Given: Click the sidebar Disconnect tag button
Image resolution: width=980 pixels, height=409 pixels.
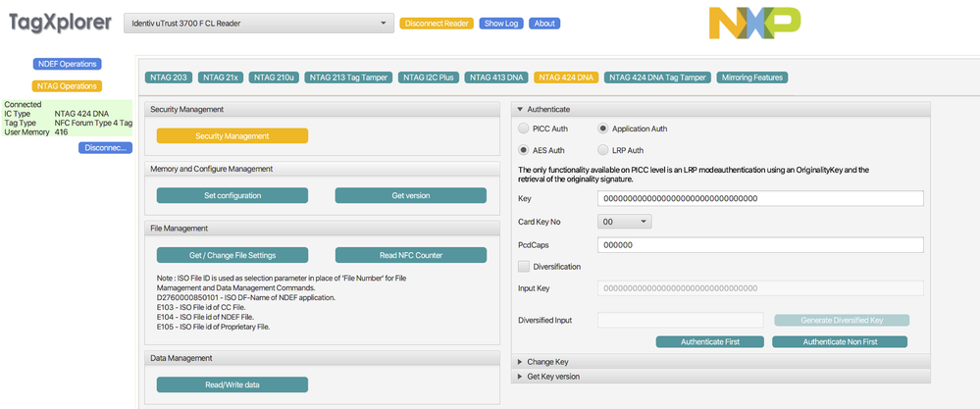Looking at the screenshot, I should pos(105,148).
